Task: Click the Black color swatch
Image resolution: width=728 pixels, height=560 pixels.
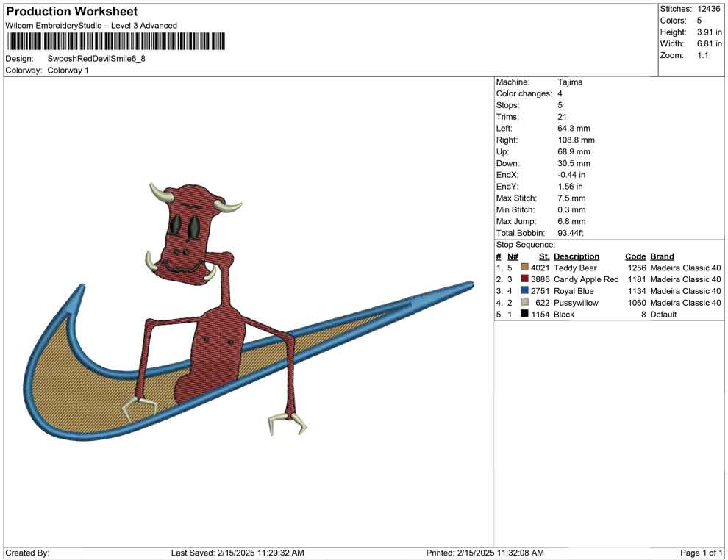Action: click(x=524, y=314)
